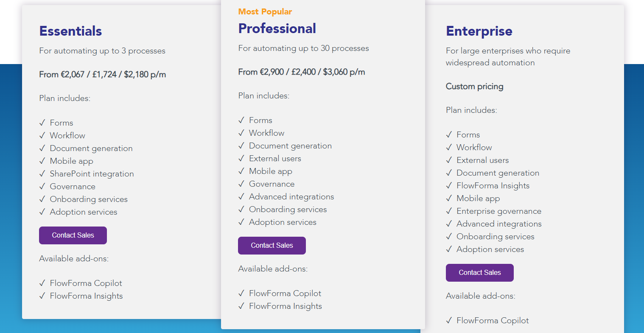
Task: Click the External users checkmark in Professional
Action: [241, 158]
